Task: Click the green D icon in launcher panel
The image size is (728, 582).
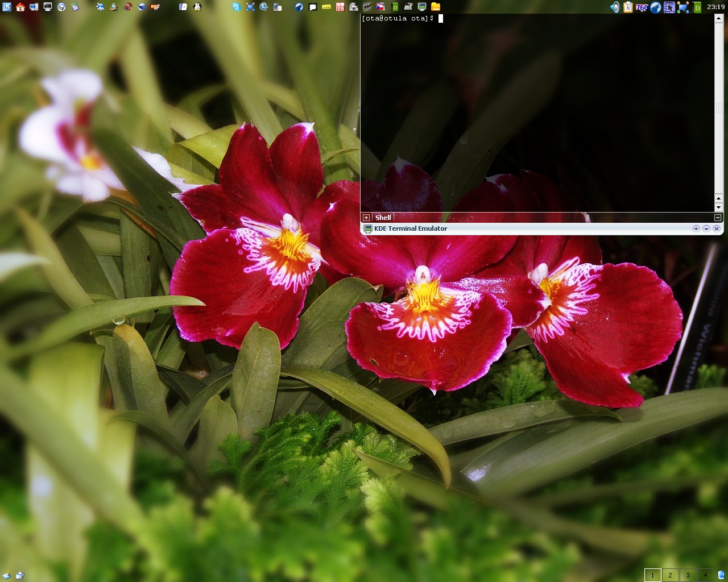Action: [395, 7]
